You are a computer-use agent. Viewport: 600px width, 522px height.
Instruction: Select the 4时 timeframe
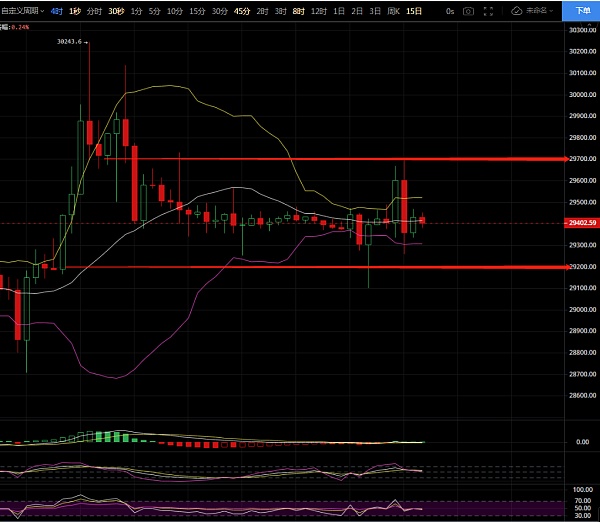(x=56, y=10)
